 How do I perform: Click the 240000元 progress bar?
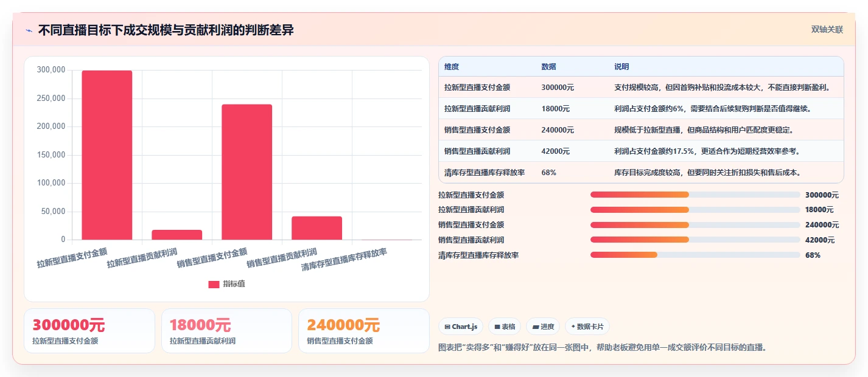(695, 225)
